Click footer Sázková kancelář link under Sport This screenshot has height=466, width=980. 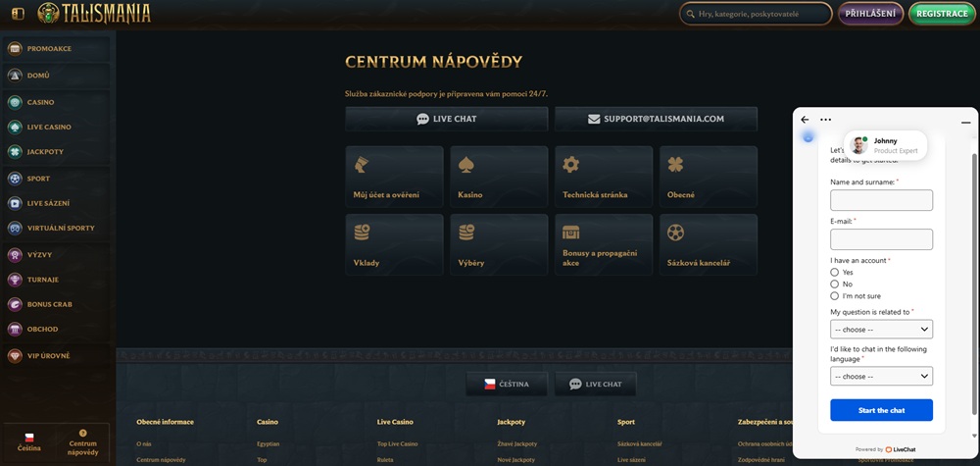coord(640,444)
